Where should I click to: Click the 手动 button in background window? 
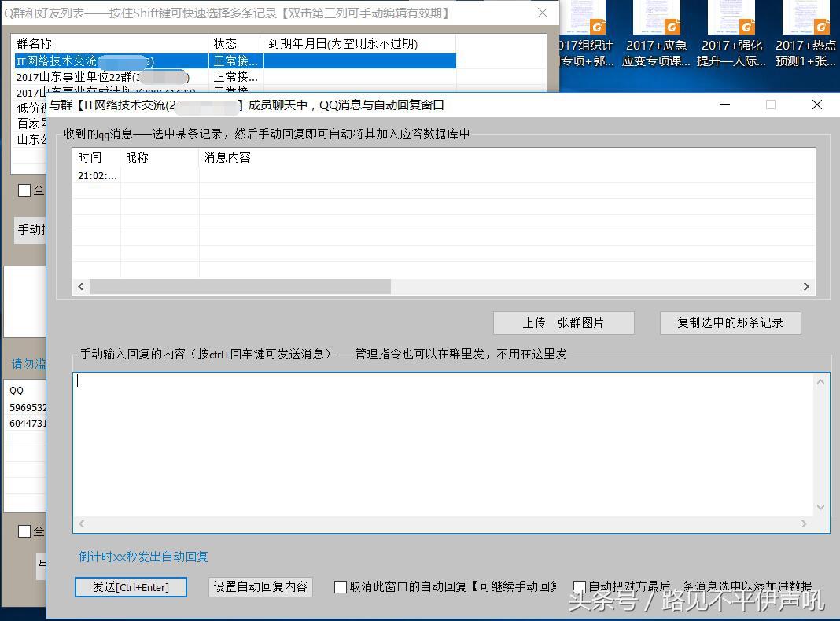31,230
